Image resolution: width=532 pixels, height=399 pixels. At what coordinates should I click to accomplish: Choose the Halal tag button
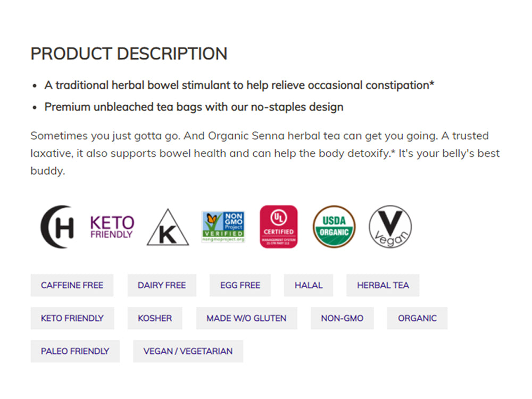click(309, 285)
